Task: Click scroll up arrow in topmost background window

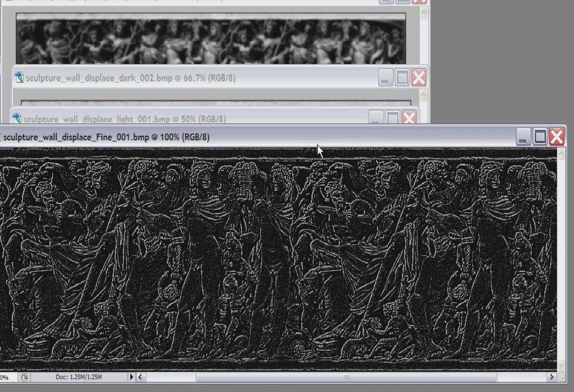Action: [x=424, y=13]
